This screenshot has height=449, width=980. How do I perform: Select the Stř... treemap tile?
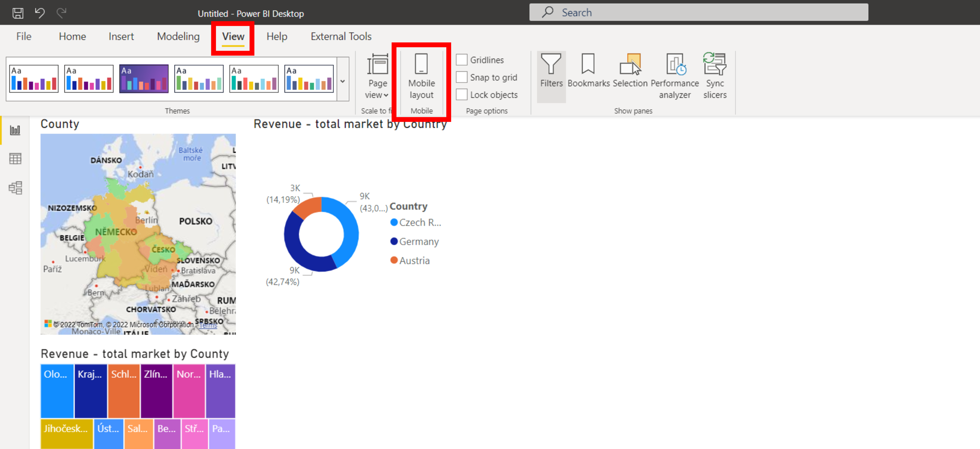(x=195, y=434)
